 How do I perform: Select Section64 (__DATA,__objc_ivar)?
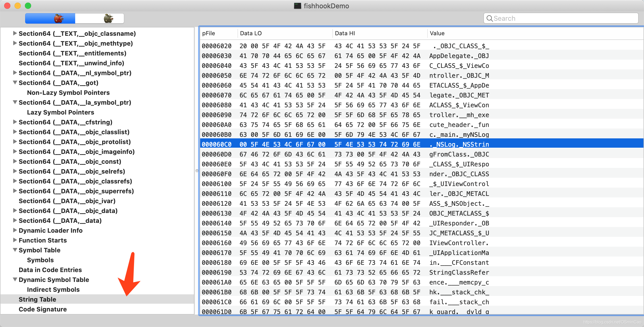point(67,201)
